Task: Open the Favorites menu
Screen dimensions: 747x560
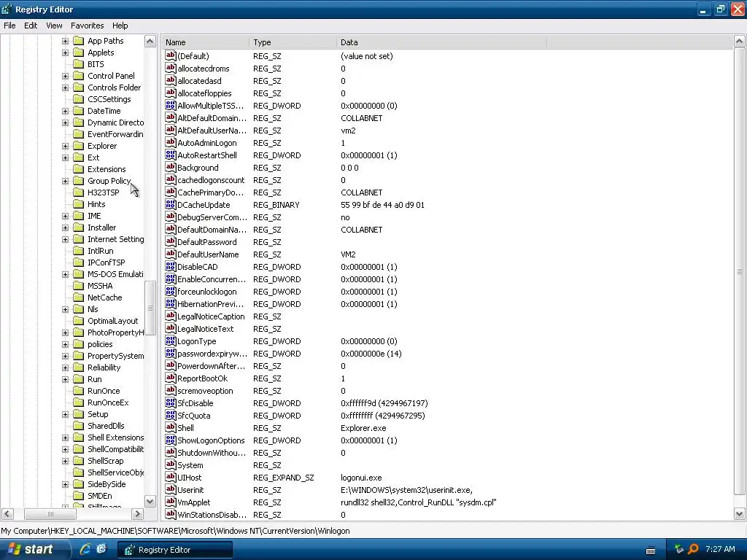Action: pyautogui.click(x=88, y=26)
